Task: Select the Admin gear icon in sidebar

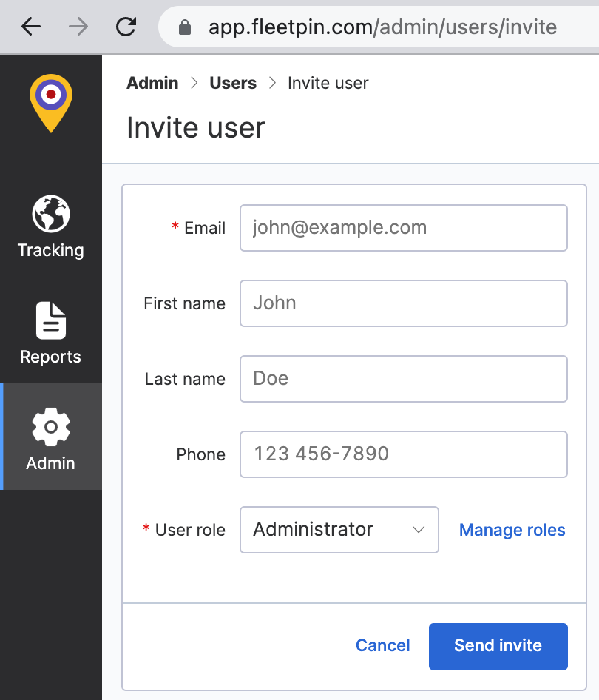Action: coord(50,427)
